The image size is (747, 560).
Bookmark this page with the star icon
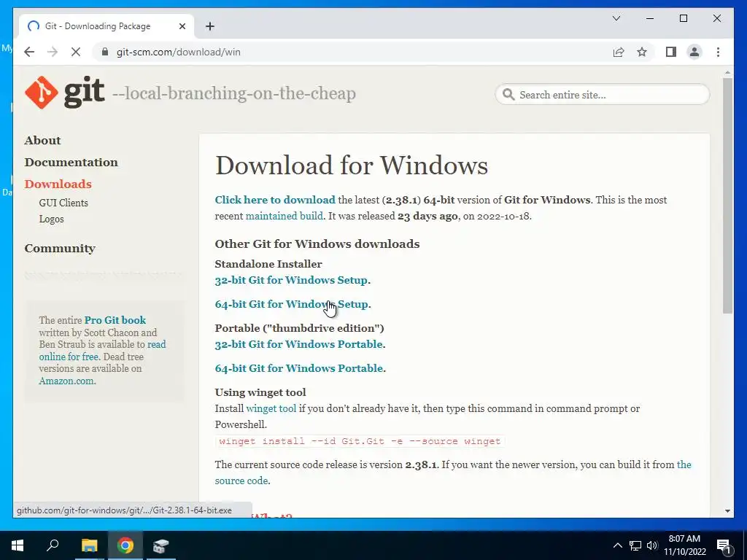[x=642, y=52]
